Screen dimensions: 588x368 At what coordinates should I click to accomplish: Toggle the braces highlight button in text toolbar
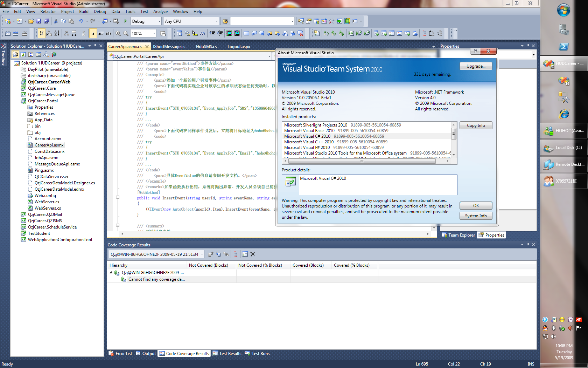coord(41,33)
